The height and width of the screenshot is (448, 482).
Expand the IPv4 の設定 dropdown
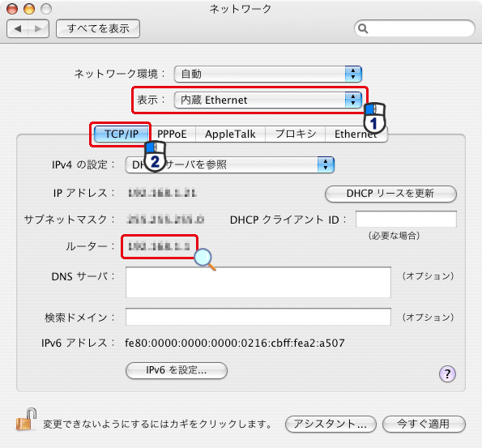(229, 164)
